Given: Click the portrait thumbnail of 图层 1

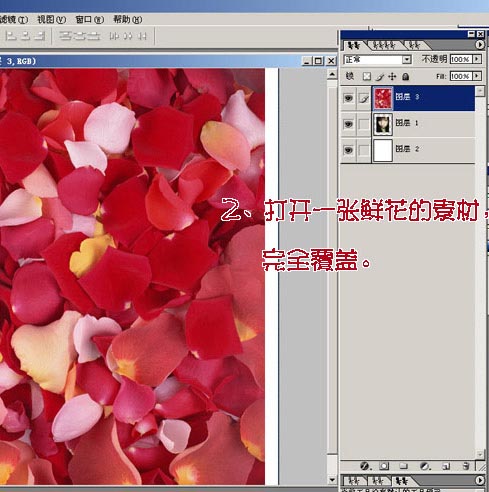Looking at the screenshot, I should (x=383, y=124).
